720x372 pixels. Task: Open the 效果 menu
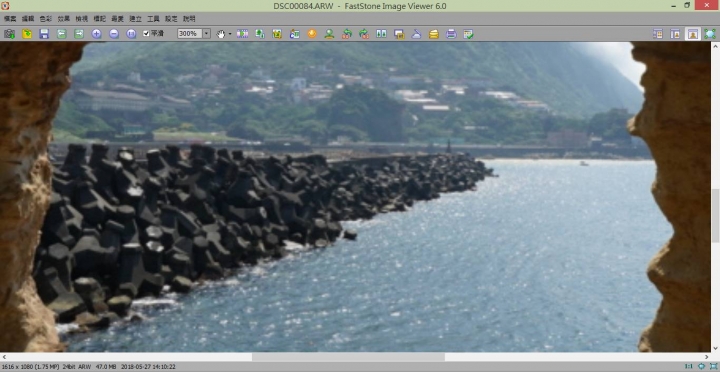[64, 19]
